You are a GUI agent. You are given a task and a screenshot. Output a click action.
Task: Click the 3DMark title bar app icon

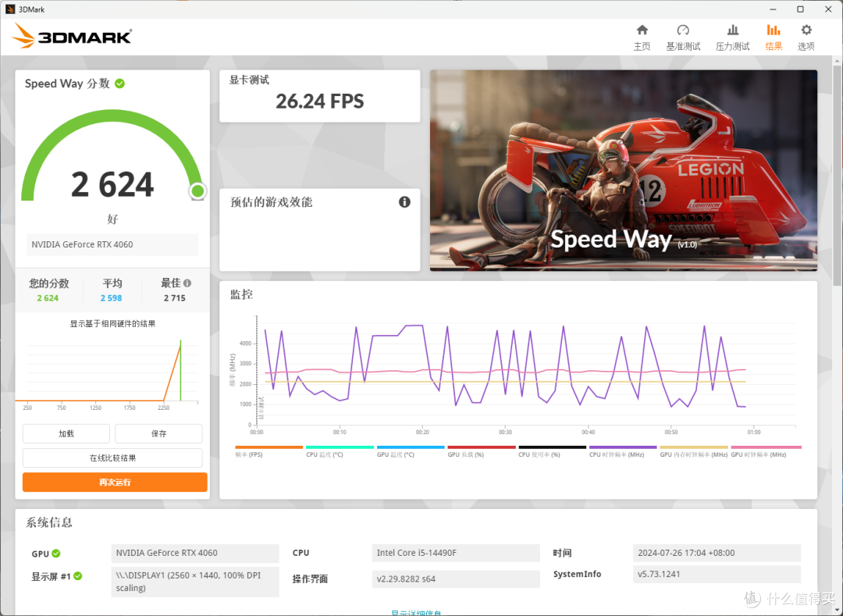pos(9,9)
